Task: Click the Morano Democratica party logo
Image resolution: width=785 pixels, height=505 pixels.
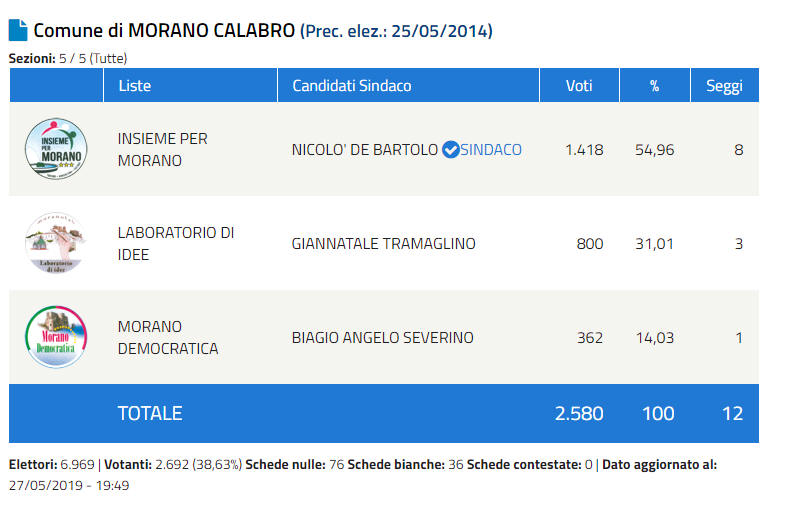Action: point(56,337)
